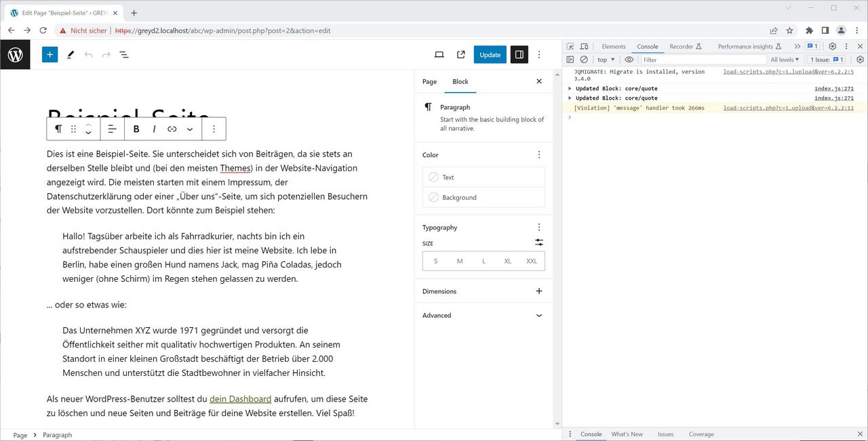Click the Update button to save the page

tap(490, 54)
